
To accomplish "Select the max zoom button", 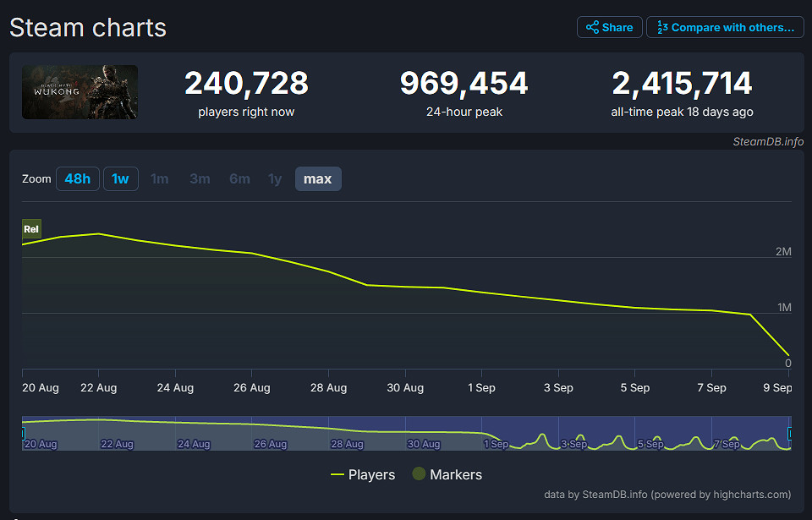I will point(318,178).
